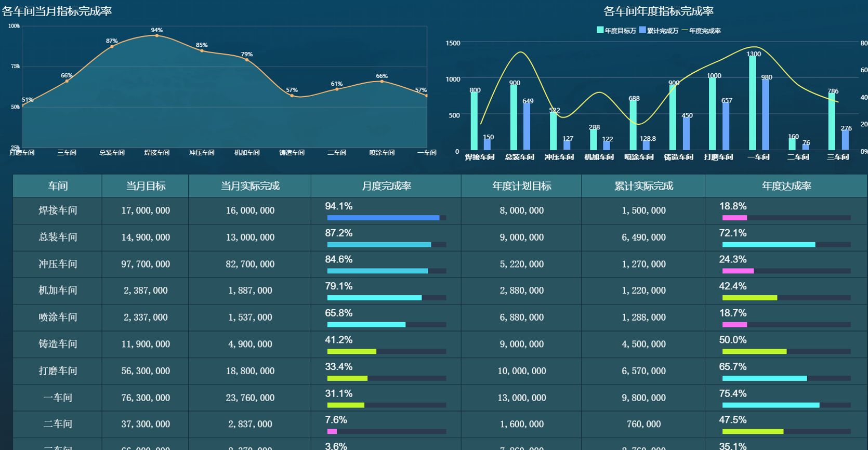
Task: Click the 980 cumulative bar for 一车间
Action: coord(766,114)
